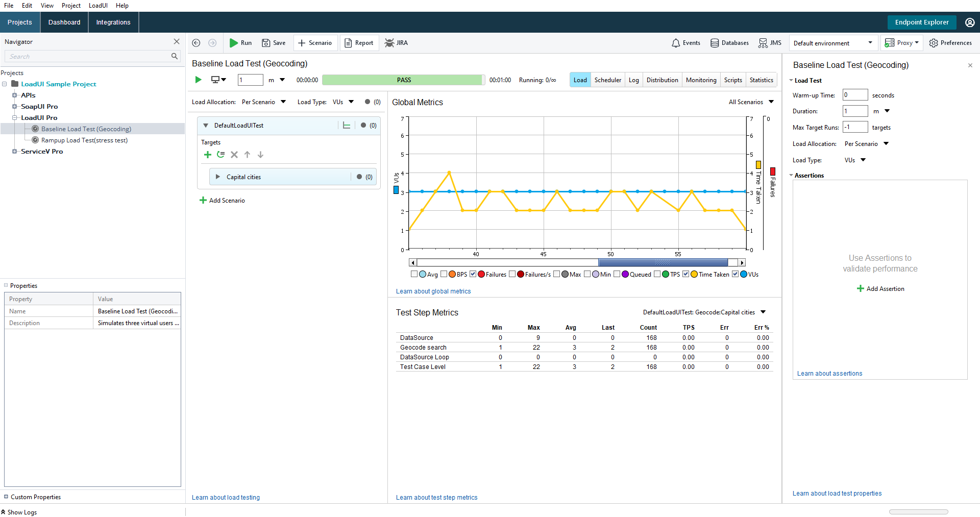Uncheck the Failures metric checkbox
This screenshot has height=517, width=980.
(473, 274)
